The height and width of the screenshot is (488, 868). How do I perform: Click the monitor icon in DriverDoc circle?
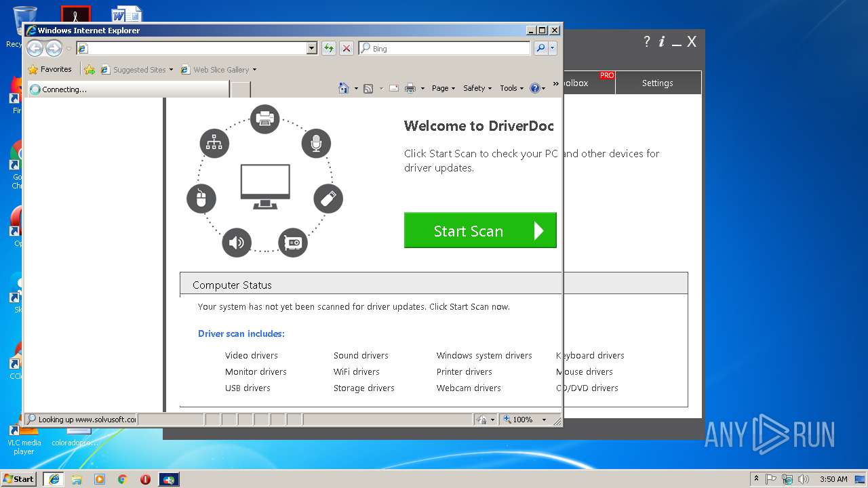(265, 186)
